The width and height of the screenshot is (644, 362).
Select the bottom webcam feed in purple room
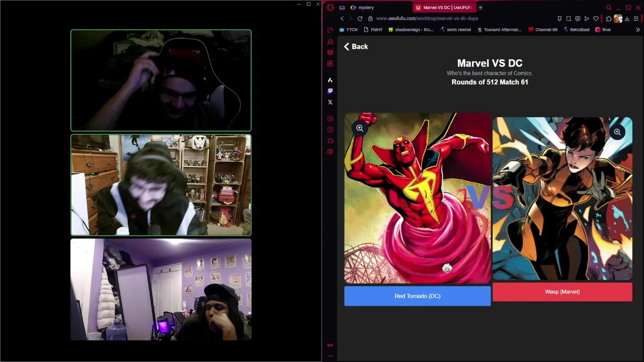point(161,290)
